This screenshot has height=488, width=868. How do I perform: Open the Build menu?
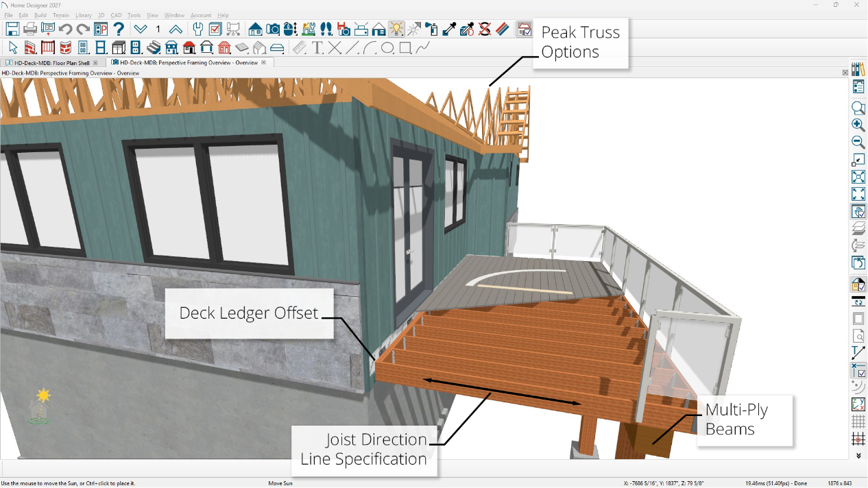[x=40, y=15]
